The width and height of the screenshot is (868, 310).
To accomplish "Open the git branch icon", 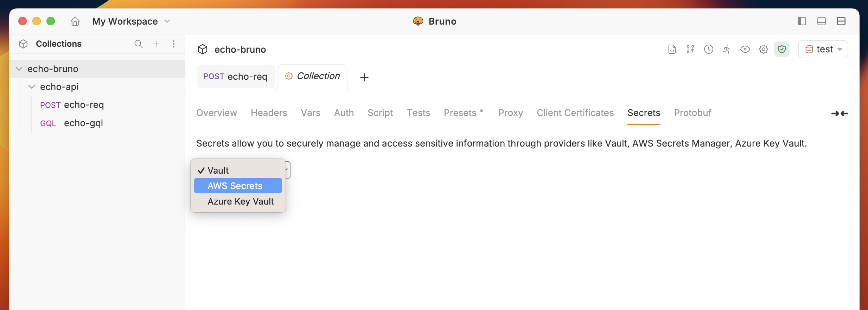I will (x=690, y=49).
